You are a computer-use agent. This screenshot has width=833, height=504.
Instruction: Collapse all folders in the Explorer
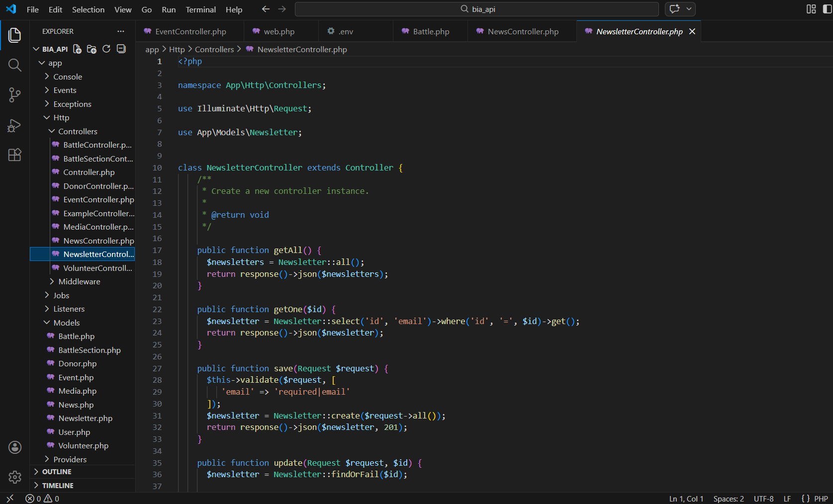[121, 49]
